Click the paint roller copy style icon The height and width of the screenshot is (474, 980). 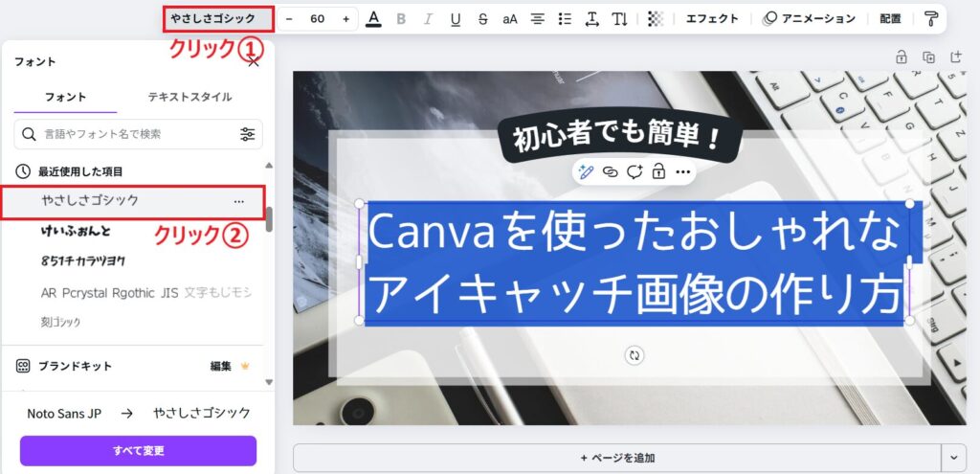pyautogui.click(x=931, y=18)
